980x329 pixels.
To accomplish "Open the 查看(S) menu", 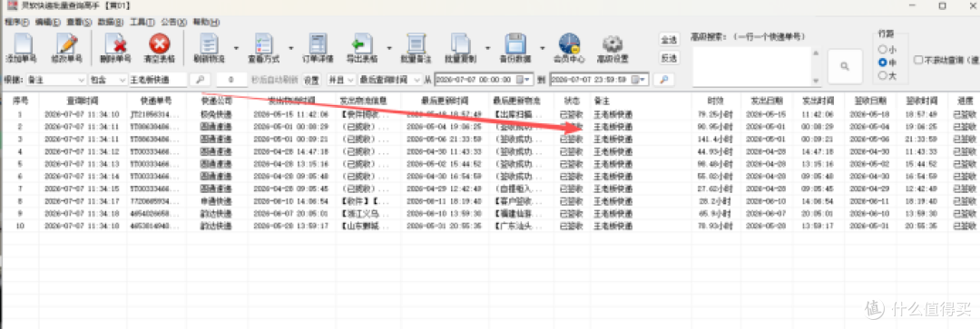I will (79, 22).
